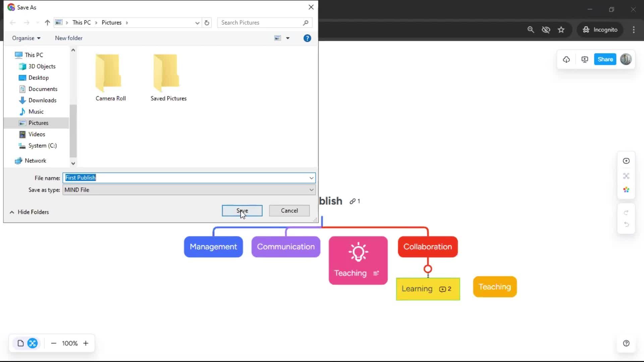This screenshot has width=644, height=362.
Task: Click the 100% zoom level
Action: (x=70, y=343)
